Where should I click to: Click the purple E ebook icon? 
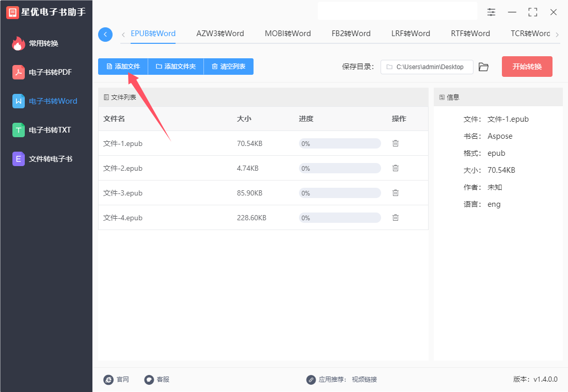click(19, 159)
